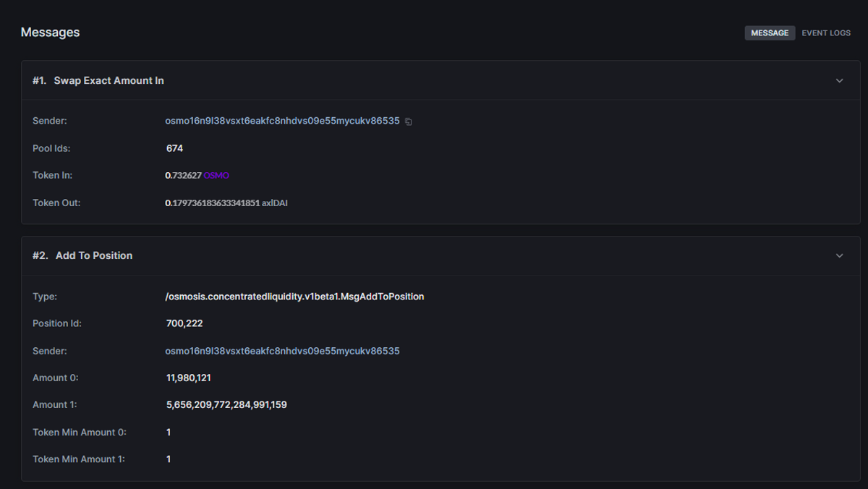Click the 'Pool Ids:' label

coord(51,148)
